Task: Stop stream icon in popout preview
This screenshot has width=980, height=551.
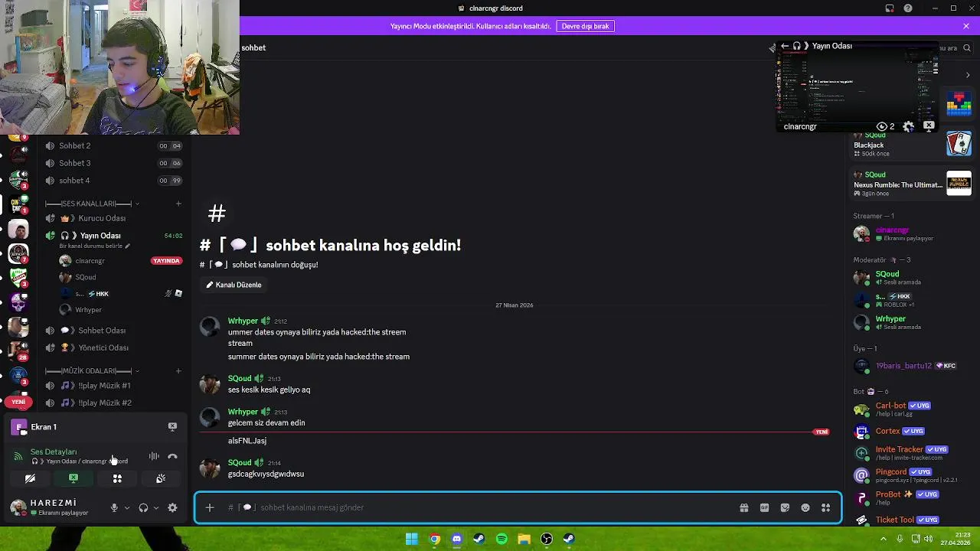Action: (929, 126)
